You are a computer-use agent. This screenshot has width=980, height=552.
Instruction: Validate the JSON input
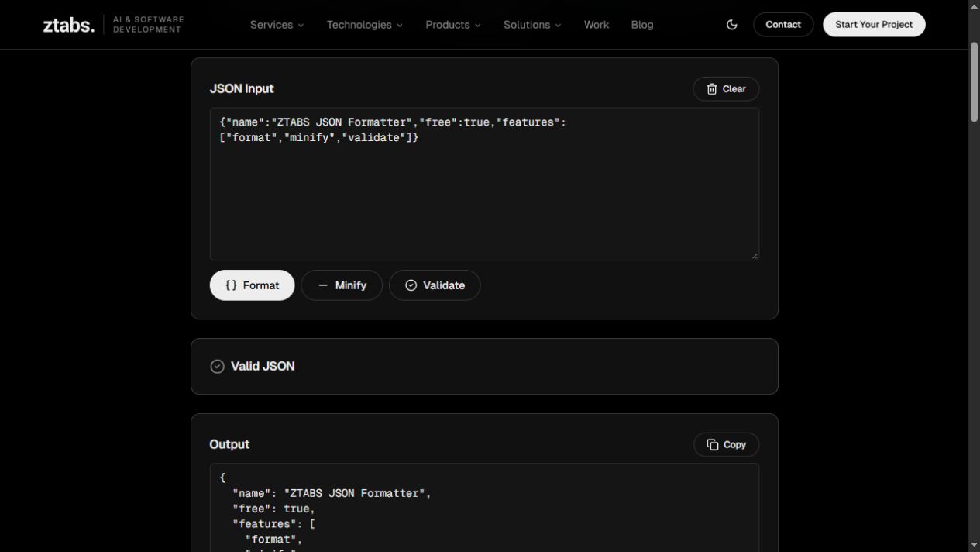coord(435,285)
